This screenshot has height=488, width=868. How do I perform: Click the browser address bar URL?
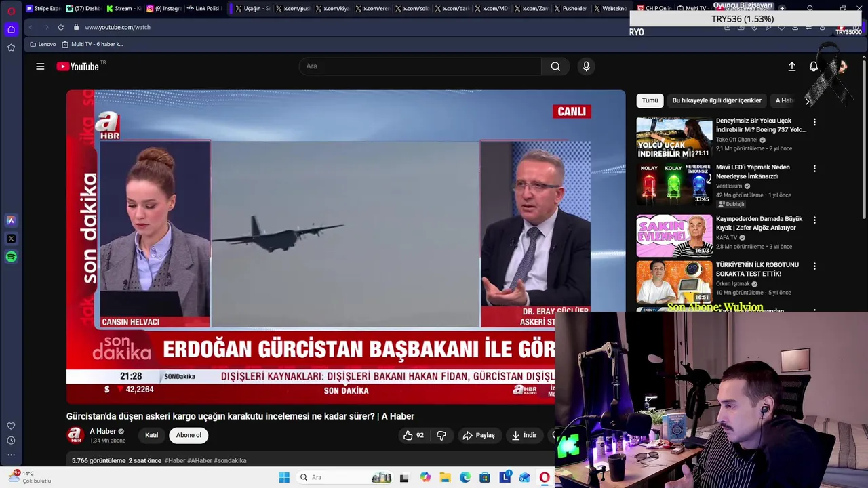coord(117,27)
